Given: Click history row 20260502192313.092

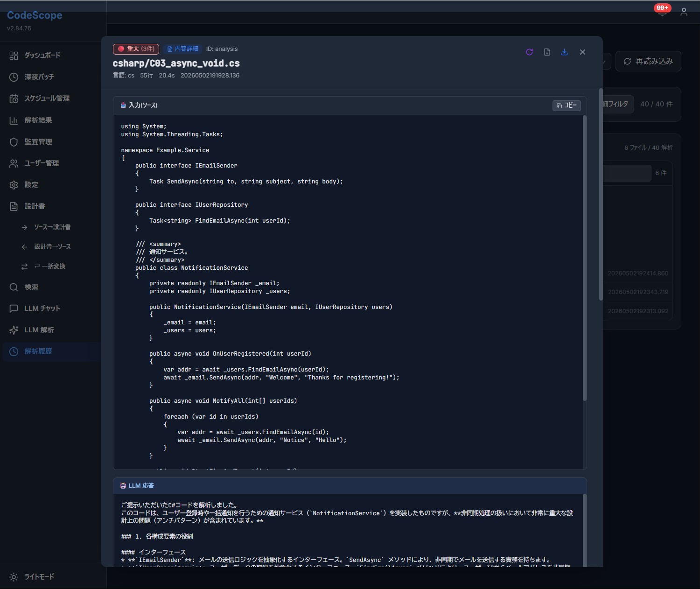Looking at the screenshot, I should pyautogui.click(x=638, y=311).
